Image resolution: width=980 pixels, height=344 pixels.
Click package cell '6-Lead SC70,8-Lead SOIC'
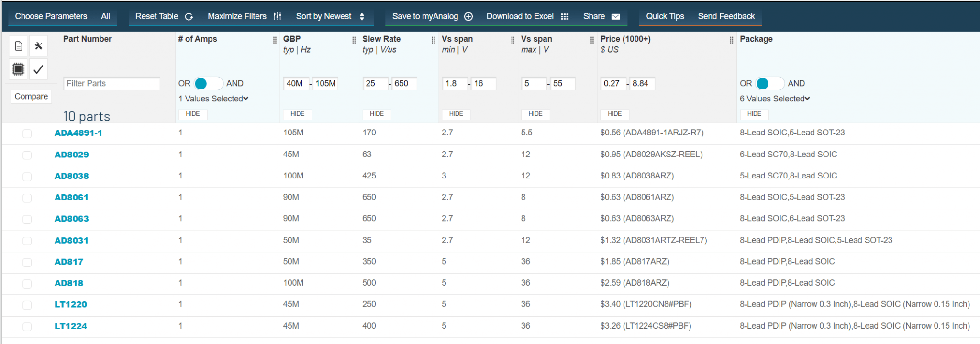click(x=789, y=155)
